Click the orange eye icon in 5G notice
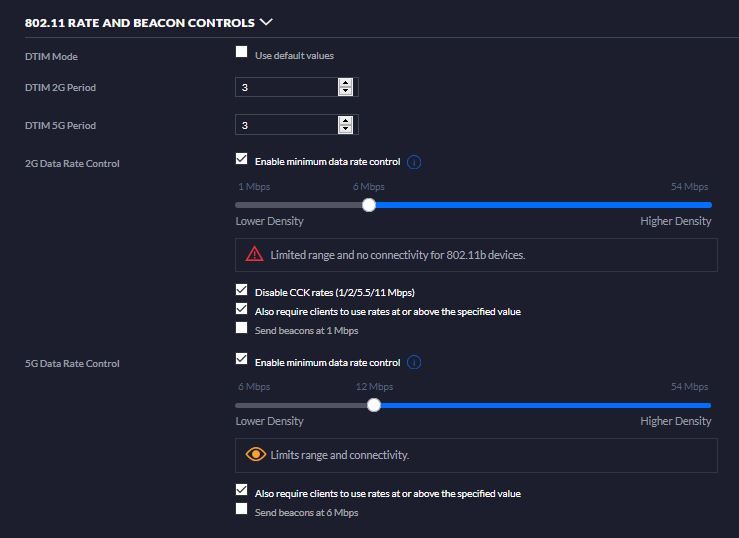Screen dimensions: 739x538 tap(256, 455)
